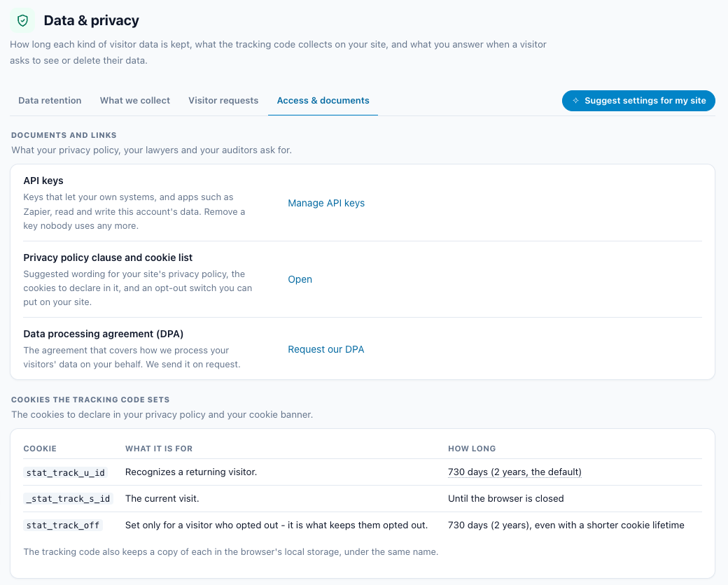Select the stat_track_u_id cookie name
This screenshot has width=728, height=585.
pos(66,472)
